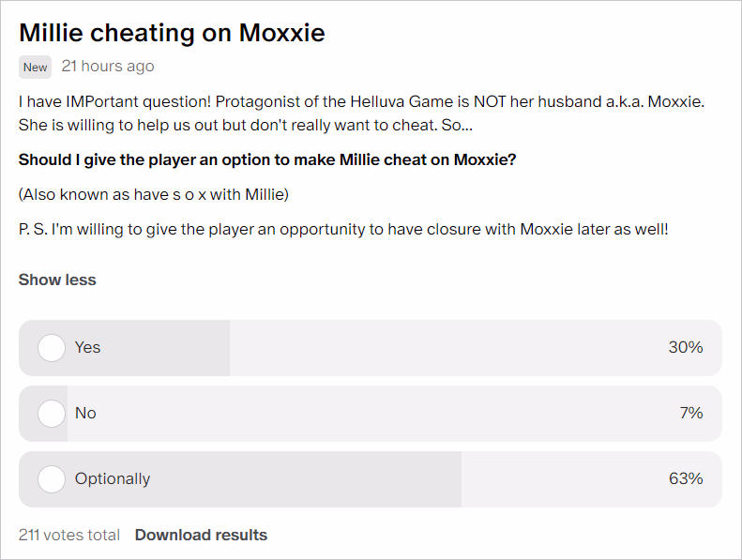742x560 pixels.
Task: Click the New badge
Action: pyautogui.click(x=35, y=68)
